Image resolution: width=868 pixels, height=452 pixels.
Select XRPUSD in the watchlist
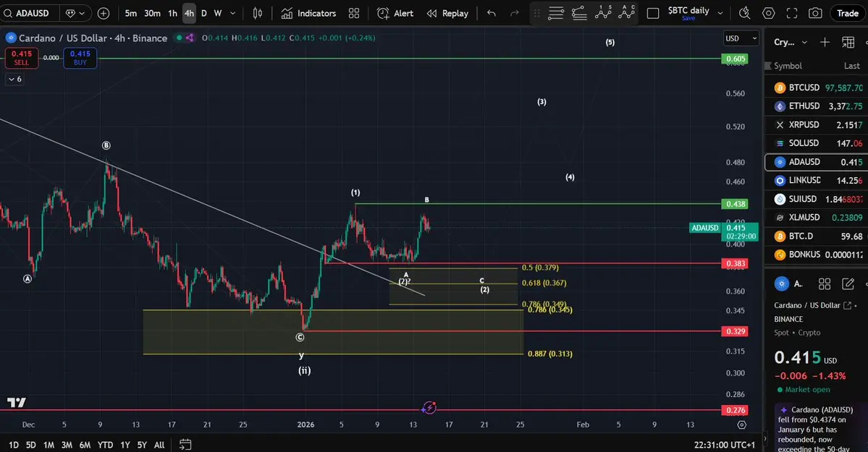(817, 124)
